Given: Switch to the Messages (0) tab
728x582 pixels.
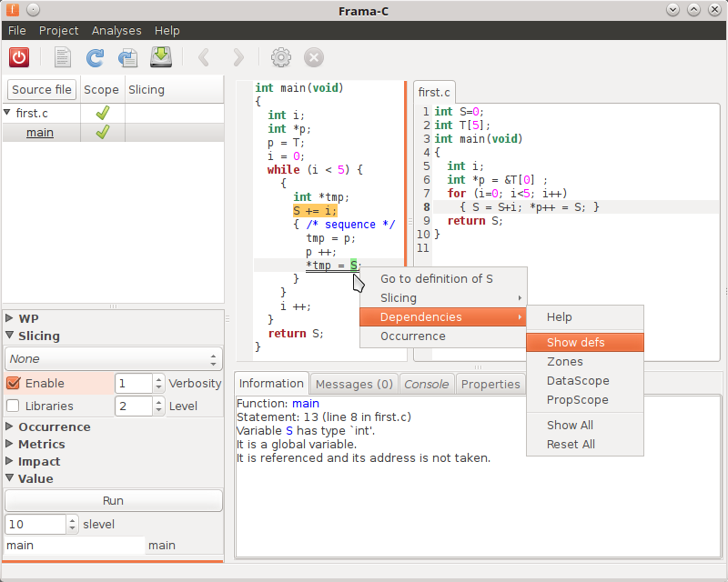Looking at the screenshot, I should pos(354,385).
